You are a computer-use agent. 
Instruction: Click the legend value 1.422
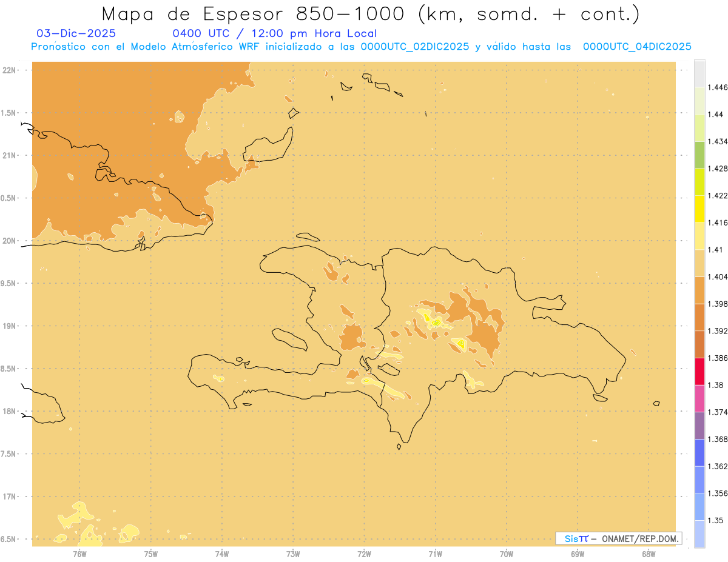coord(718,195)
